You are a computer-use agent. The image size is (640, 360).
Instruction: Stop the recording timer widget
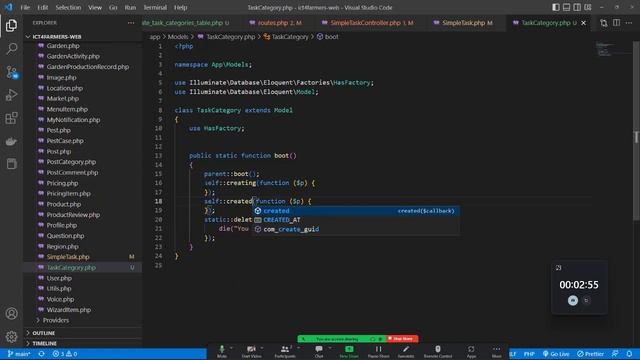click(587, 300)
